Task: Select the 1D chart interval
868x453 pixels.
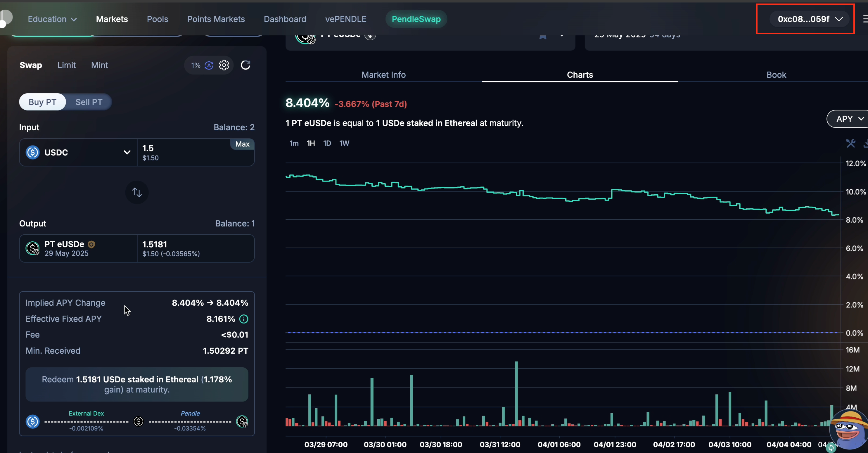Action: click(327, 143)
